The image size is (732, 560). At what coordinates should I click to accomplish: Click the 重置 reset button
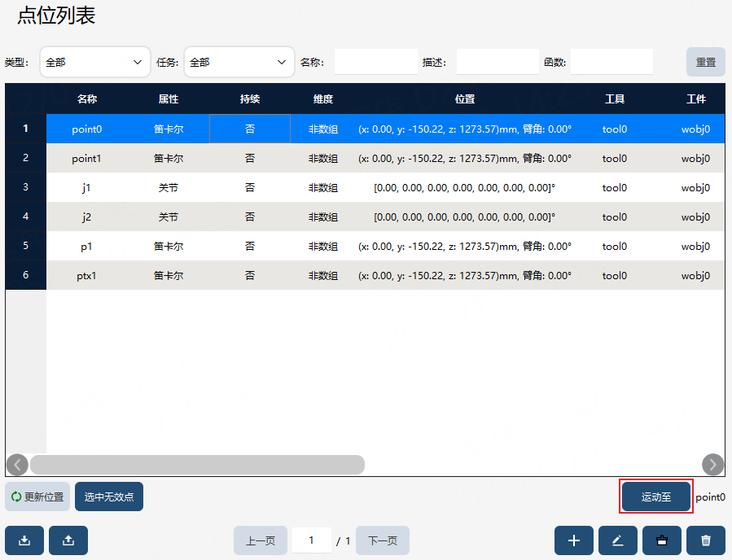[705, 62]
